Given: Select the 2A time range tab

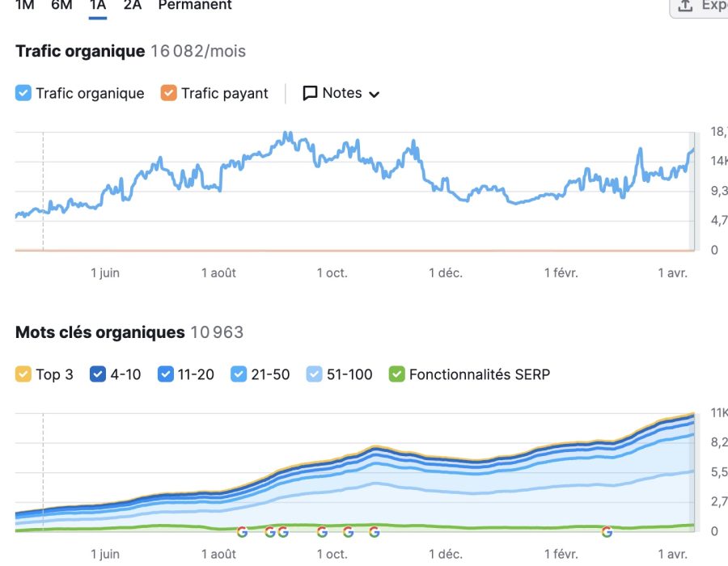Looking at the screenshot, I should pyautogui.click(x=133, y=5).
